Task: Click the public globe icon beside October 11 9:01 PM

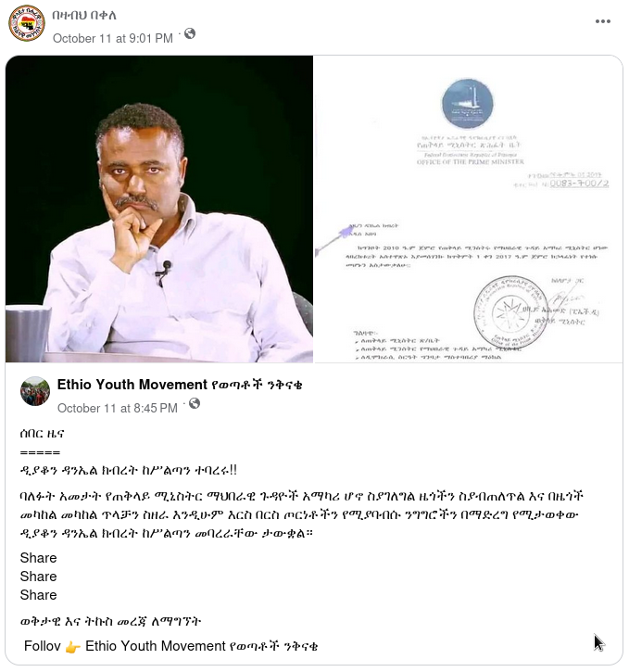Action: [x=190, y=33]
